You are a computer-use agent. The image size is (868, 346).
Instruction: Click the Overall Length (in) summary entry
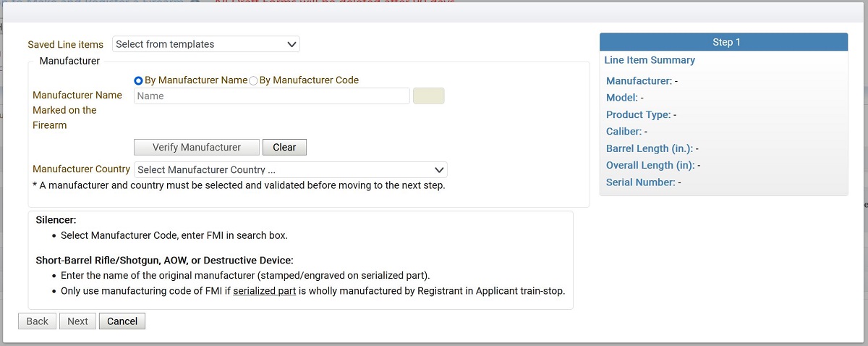tap(652, 165)
